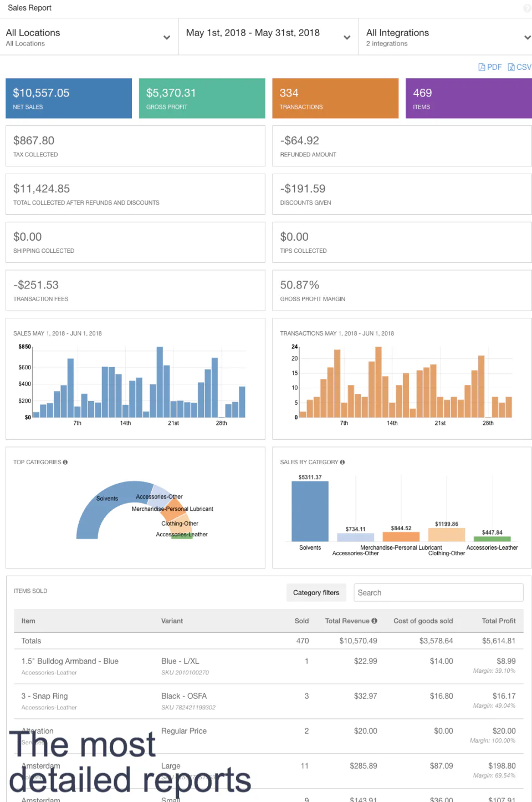Click the purple Items tile
The width and height of the screenshot is (532, 802).
(468, 98)
